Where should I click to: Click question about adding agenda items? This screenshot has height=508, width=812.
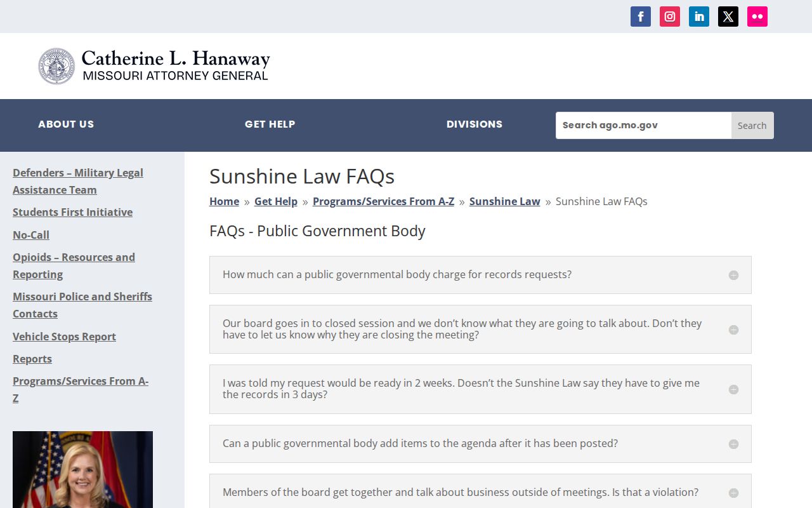(420, 443)
